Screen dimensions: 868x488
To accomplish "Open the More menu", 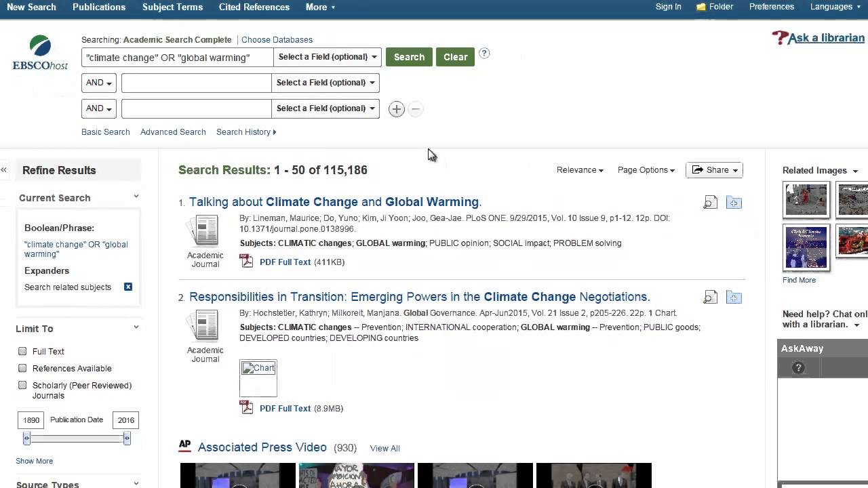I will click(x=320, y=7).
